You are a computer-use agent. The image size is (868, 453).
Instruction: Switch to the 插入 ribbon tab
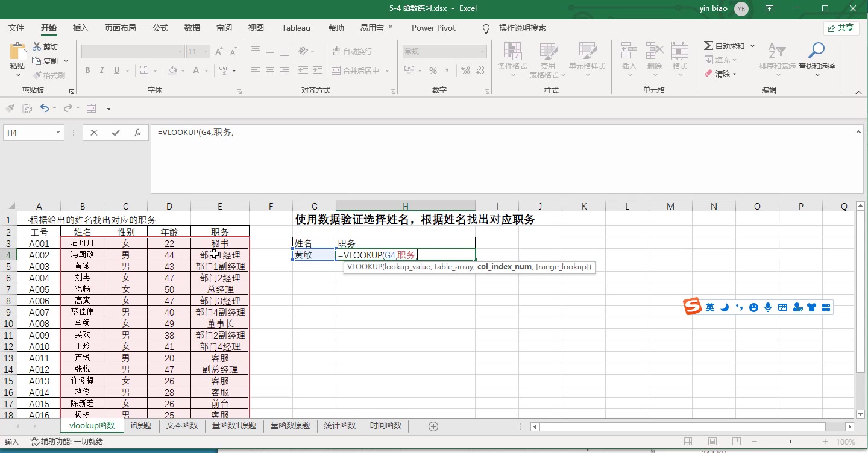(x=80, y=28)
